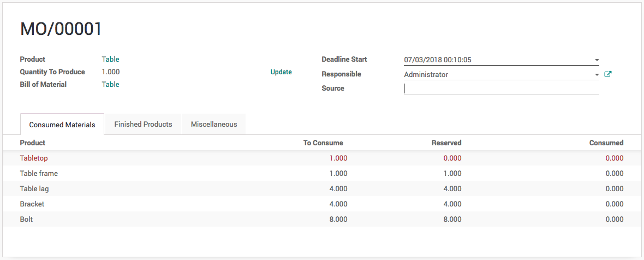Switch to the Finished Products tab

click(x=143, y=124)
